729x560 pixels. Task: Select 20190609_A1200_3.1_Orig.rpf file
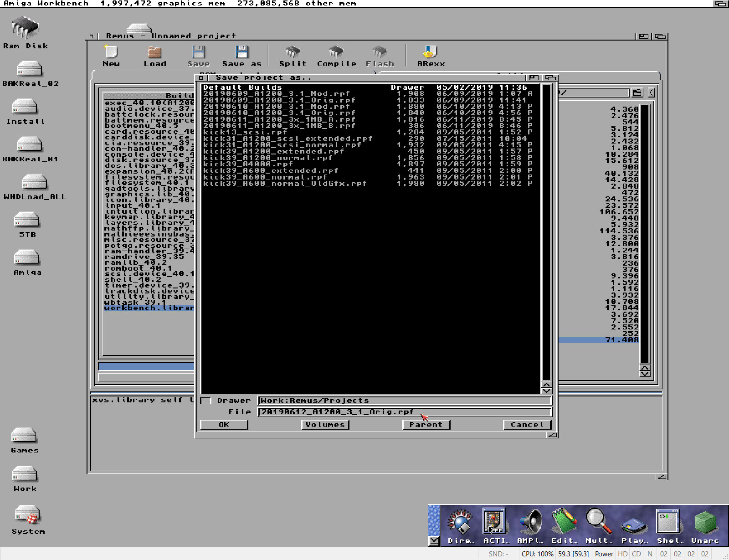click(370, 100)
